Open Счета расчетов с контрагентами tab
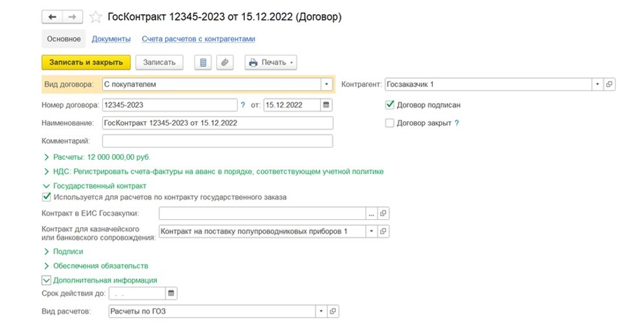 (x=198, y=39)
